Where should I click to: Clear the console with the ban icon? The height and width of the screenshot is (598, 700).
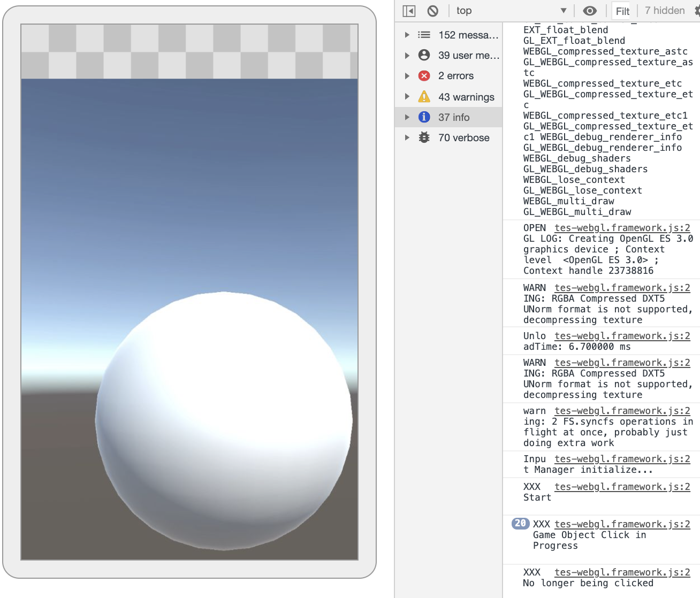433,10
